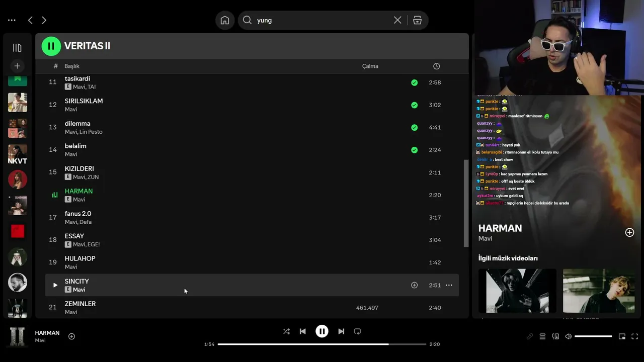
Task: Open the play queue
Action: coord(542,336)
